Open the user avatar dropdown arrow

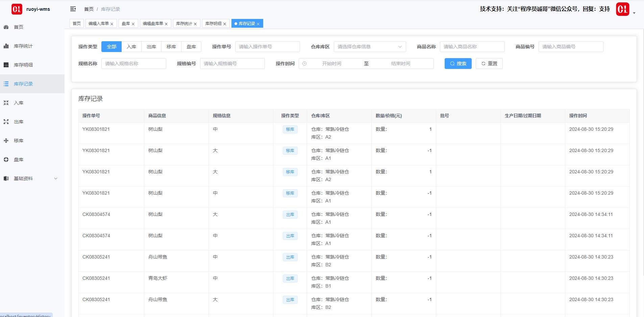(x=634, y=13)
